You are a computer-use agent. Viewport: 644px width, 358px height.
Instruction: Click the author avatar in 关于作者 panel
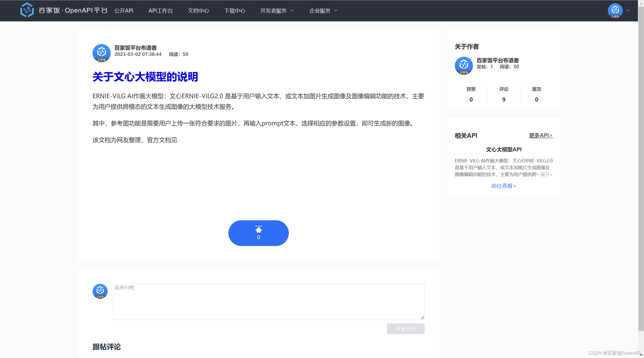(464, 66)
